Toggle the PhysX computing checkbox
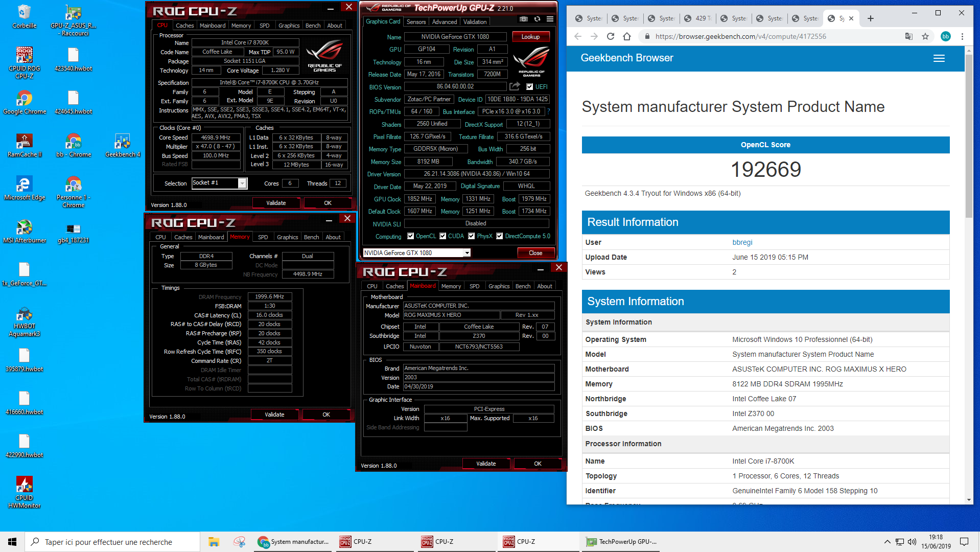Viewport: 980px width, 552px height. coord(471,236)
